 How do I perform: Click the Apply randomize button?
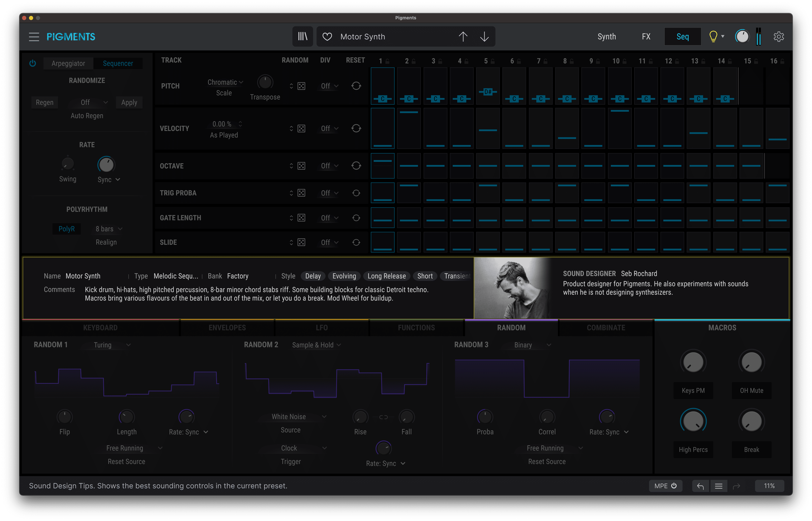pyautogui.click(x=129, y=102)
